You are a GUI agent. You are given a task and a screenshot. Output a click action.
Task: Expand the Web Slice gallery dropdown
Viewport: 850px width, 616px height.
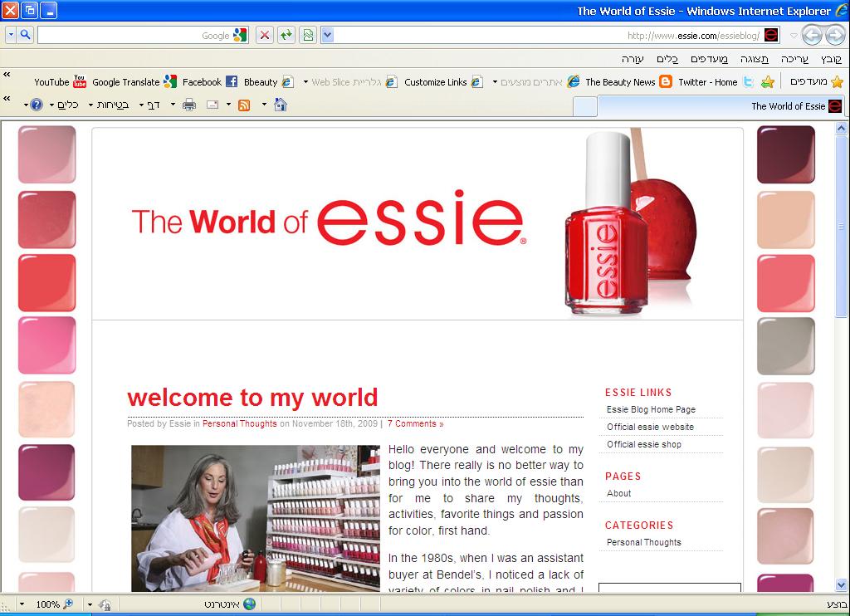tap(305, 82)
